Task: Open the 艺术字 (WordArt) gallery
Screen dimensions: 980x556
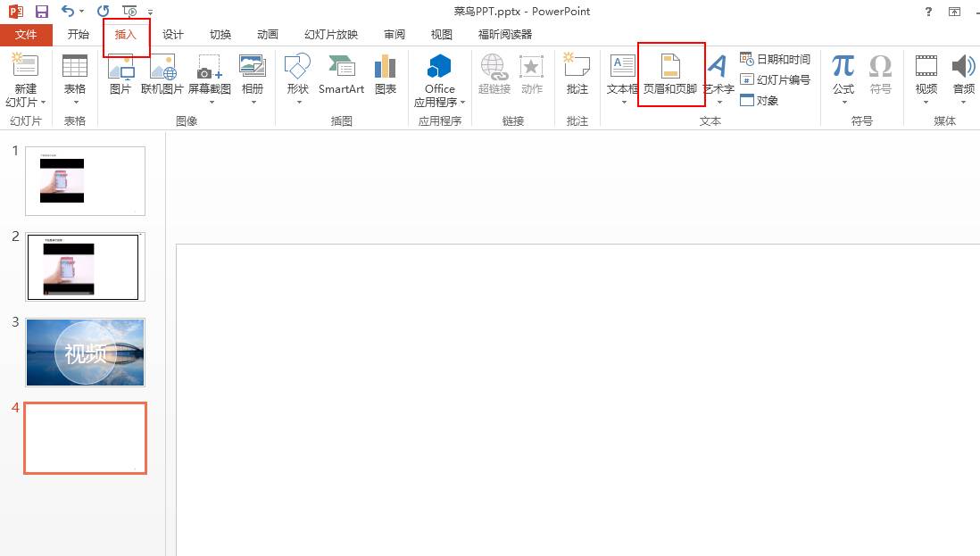Action: [x=718, y=79]
